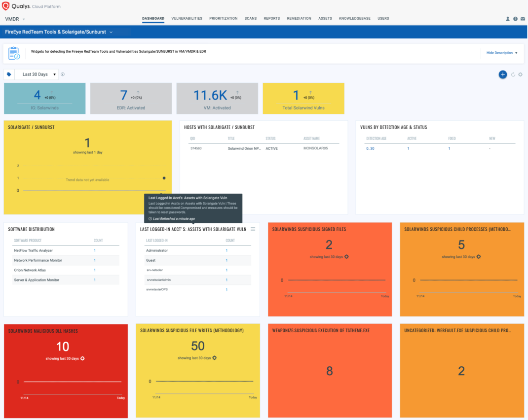Screen dimensions: 528x420
Task: Click the Detection Age column header
Action: click(376, 139)
